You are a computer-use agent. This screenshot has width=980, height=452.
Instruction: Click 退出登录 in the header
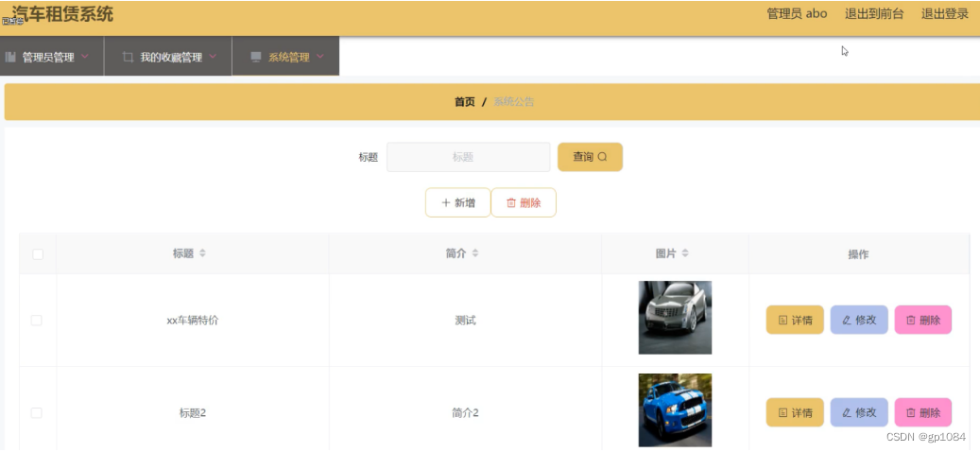click(945, 14)
